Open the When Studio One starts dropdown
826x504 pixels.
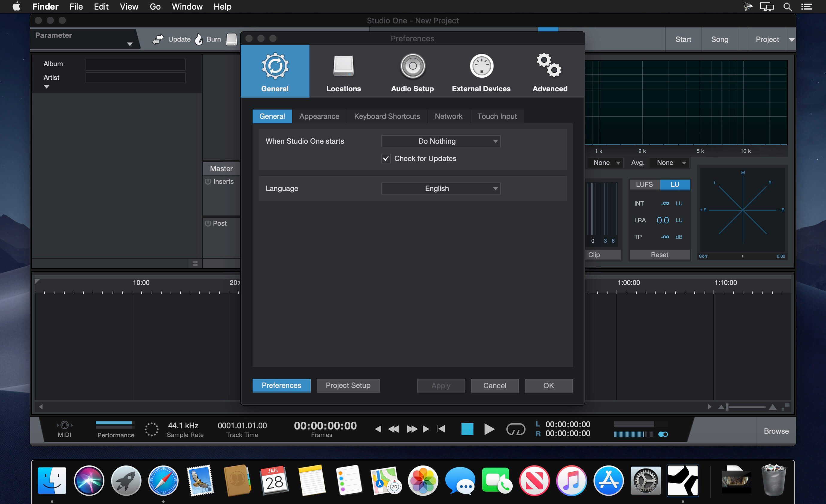441,141
